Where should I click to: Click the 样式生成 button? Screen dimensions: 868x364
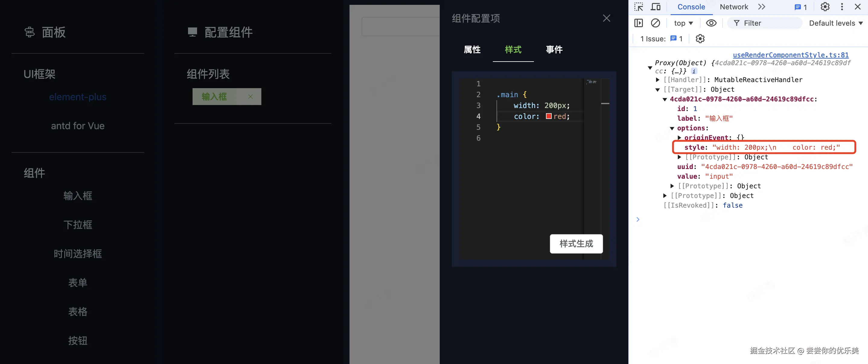point(576,244)
